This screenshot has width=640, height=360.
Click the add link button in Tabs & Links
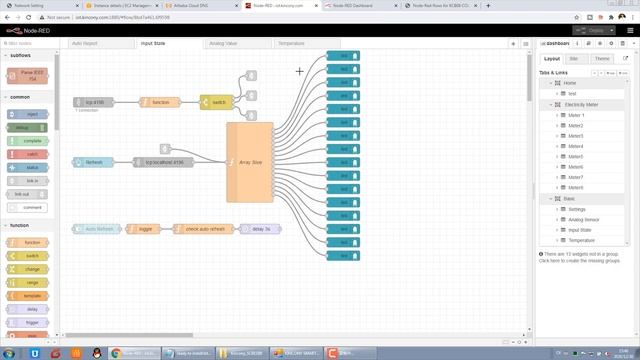pos(623,73)
